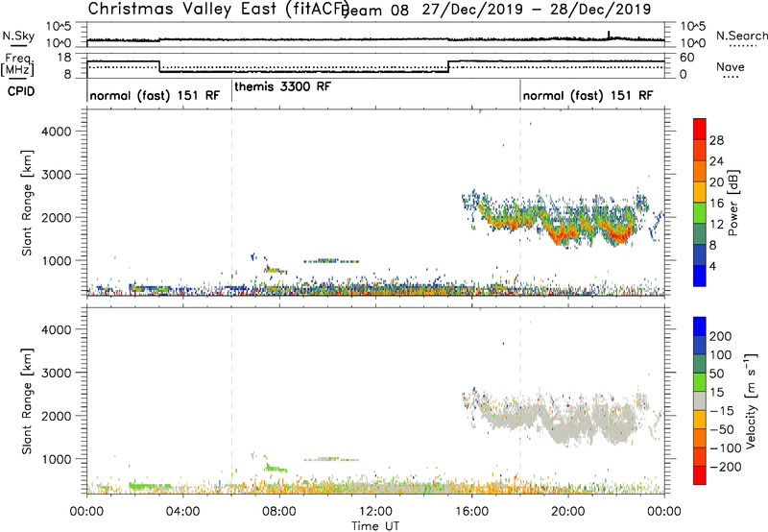Click the '4' tick on the Power colorbar
Image resolution: width=768 pixels, height=532 pixels.
[712, 266]
